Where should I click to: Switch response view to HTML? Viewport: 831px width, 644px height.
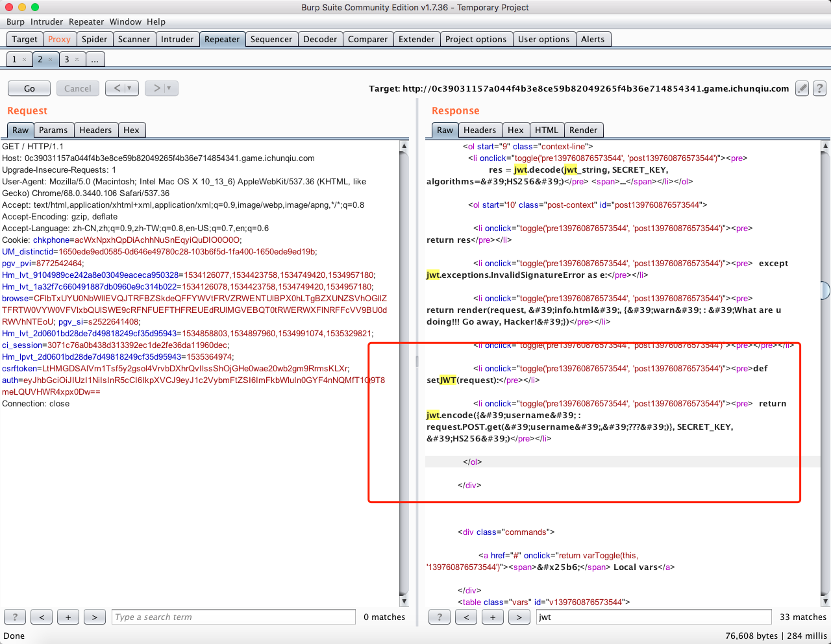click(x=547, y=130)
